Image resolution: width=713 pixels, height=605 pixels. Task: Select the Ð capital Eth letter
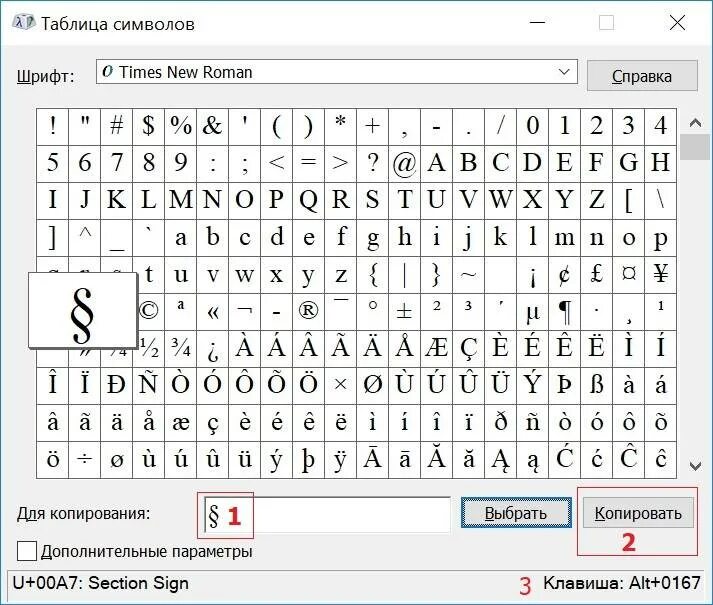tap(116, 386)
